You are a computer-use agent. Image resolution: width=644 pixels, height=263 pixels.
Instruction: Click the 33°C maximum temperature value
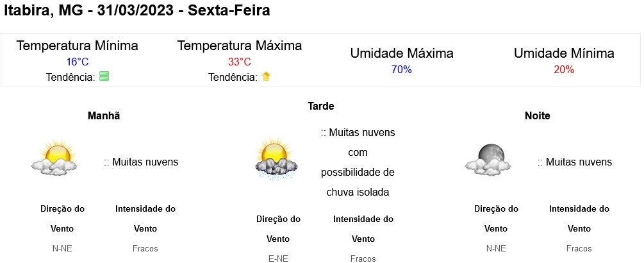point(239,62)
